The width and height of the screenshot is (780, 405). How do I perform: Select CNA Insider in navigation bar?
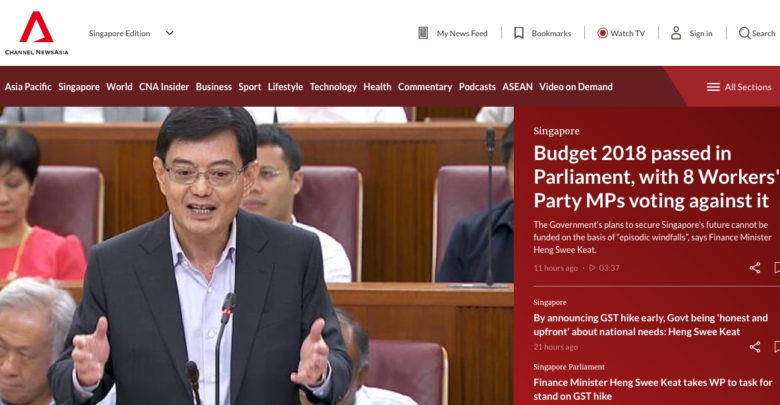point(164,87)
